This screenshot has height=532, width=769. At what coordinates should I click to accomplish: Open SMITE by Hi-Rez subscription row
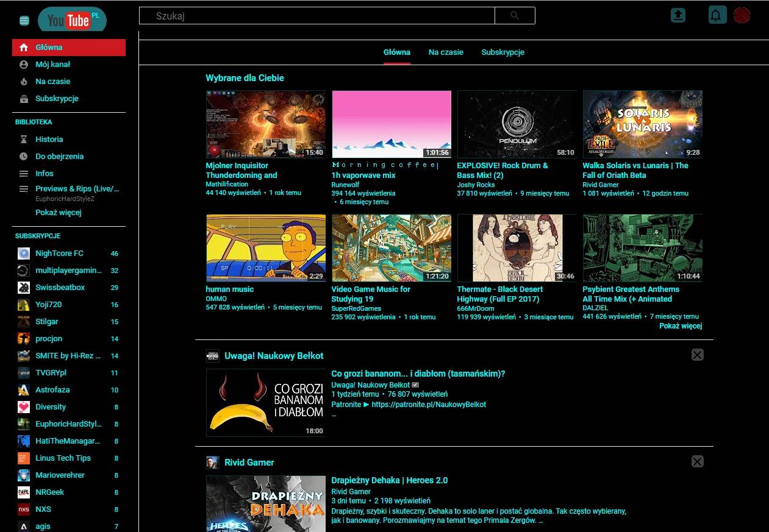tap(69, 356)
